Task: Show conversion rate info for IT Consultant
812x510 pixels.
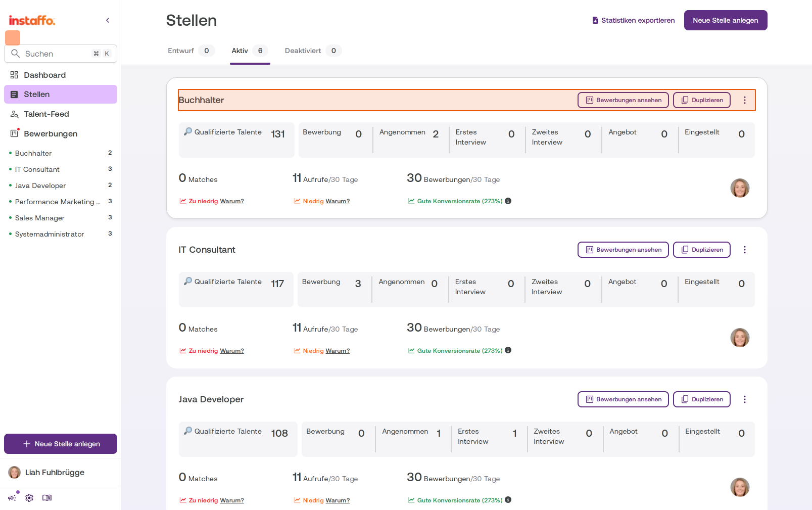Action: pyautogui.click(x=508, y=350)
